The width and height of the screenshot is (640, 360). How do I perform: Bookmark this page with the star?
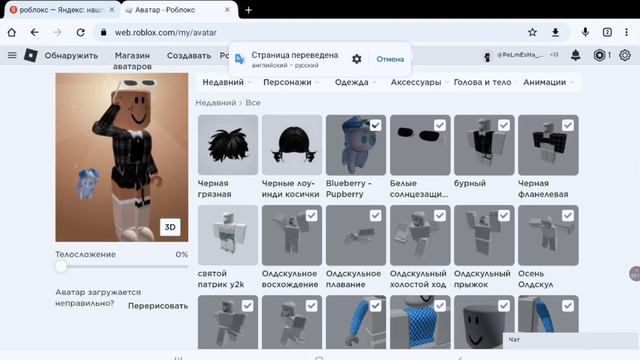coord(532,33)
